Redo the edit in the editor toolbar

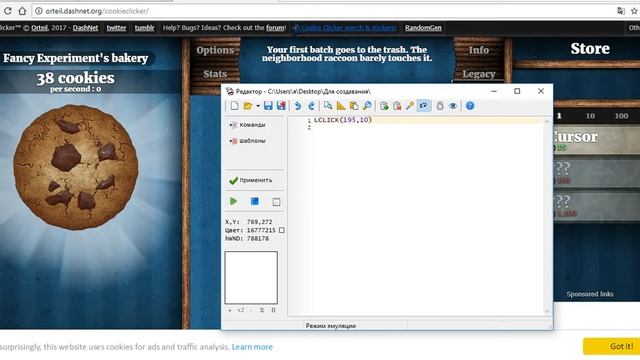[x=311, y=106]
